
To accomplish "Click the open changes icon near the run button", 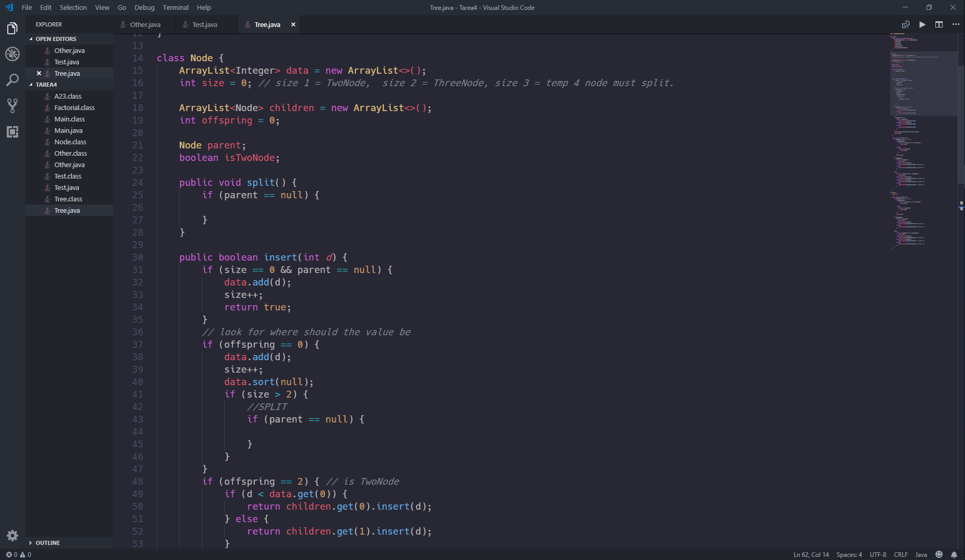I will pos(905,24).
